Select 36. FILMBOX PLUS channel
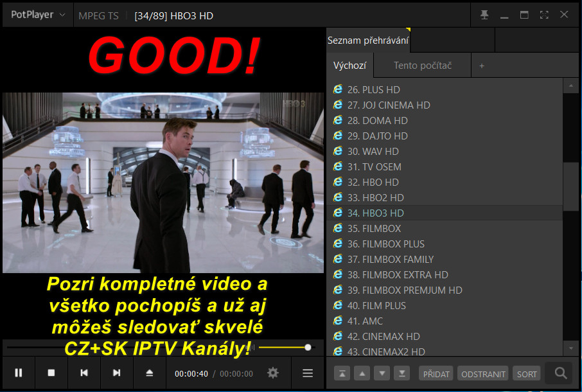 pos(445,244)
